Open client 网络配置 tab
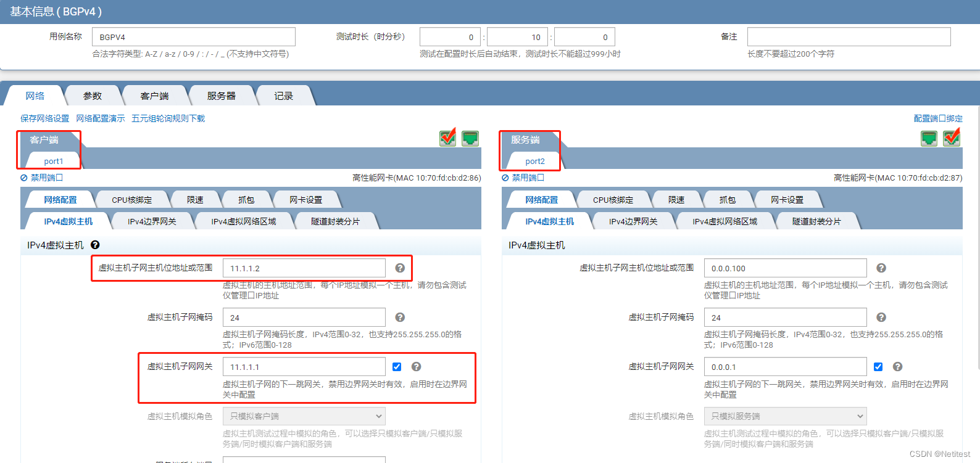This screenshot has width=980, height=463. click(x=60, y=200)
